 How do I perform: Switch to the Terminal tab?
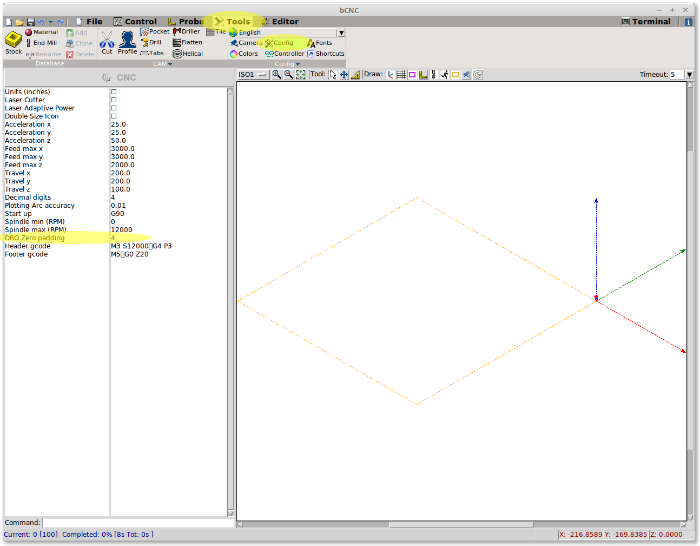click(x=646, y=21)
